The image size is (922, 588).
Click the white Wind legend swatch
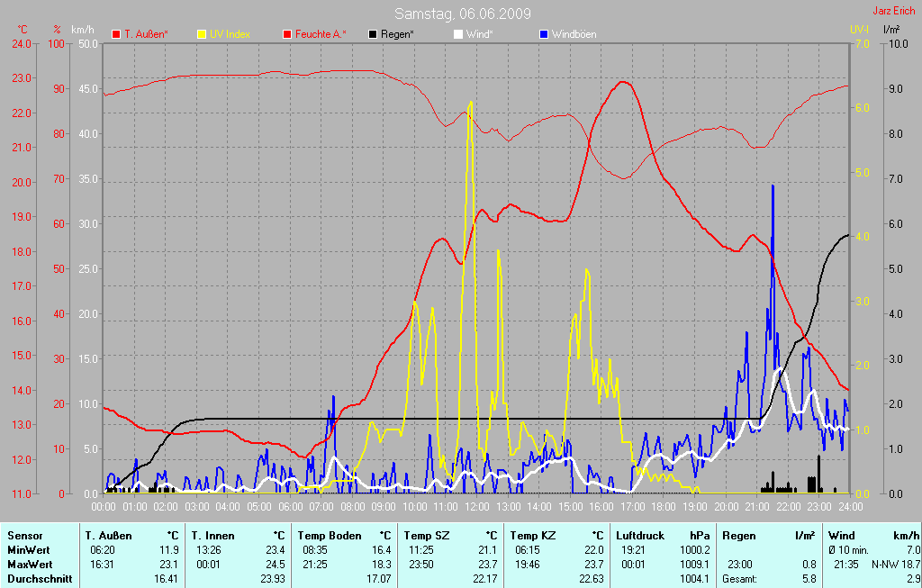click(x=457, y=34)
